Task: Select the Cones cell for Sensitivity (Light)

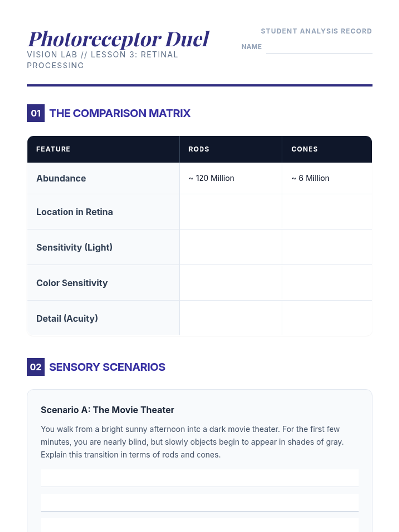Action: point(327,247)
